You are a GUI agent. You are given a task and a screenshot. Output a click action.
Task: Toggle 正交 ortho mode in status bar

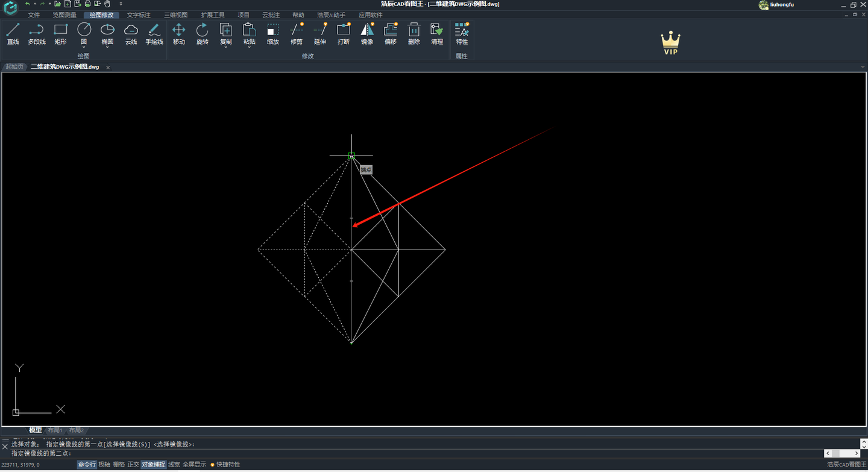pos(133,465)
